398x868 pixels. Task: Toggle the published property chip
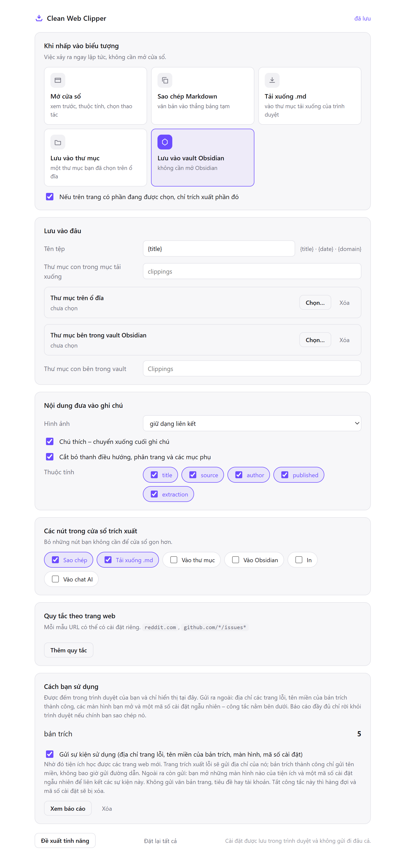coord(299,475)
